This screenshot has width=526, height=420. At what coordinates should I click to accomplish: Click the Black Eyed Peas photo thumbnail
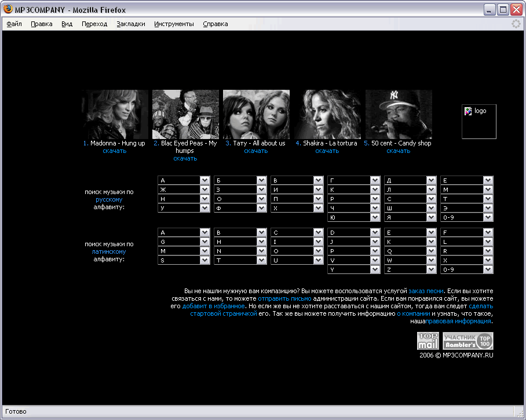(185, 114)
